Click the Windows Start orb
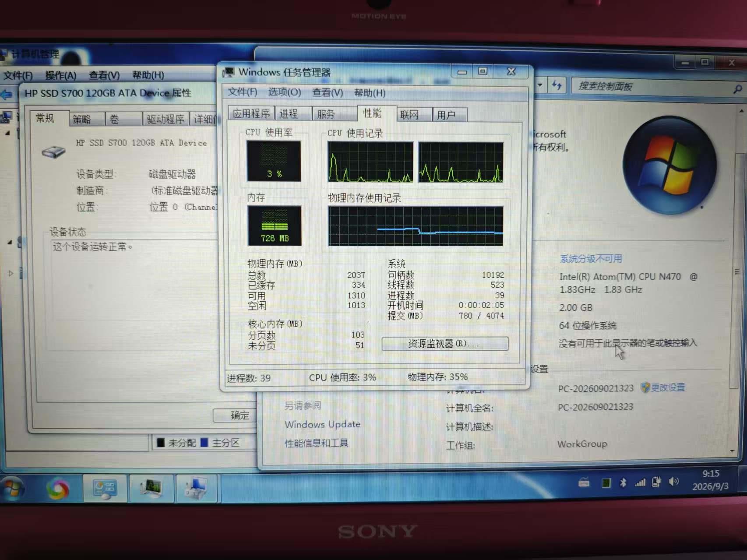This screenshot has width=747, height=560. [x=12, y=488]
